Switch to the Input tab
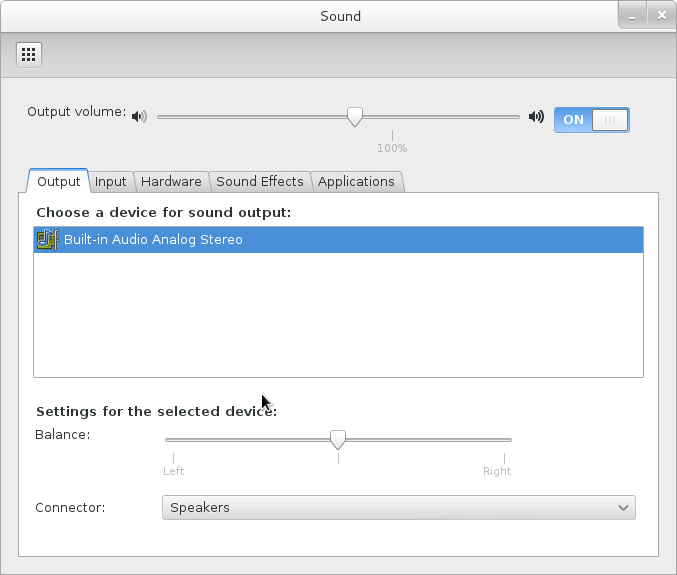Viewport: 677px width, 575px height. click(111, 182)
